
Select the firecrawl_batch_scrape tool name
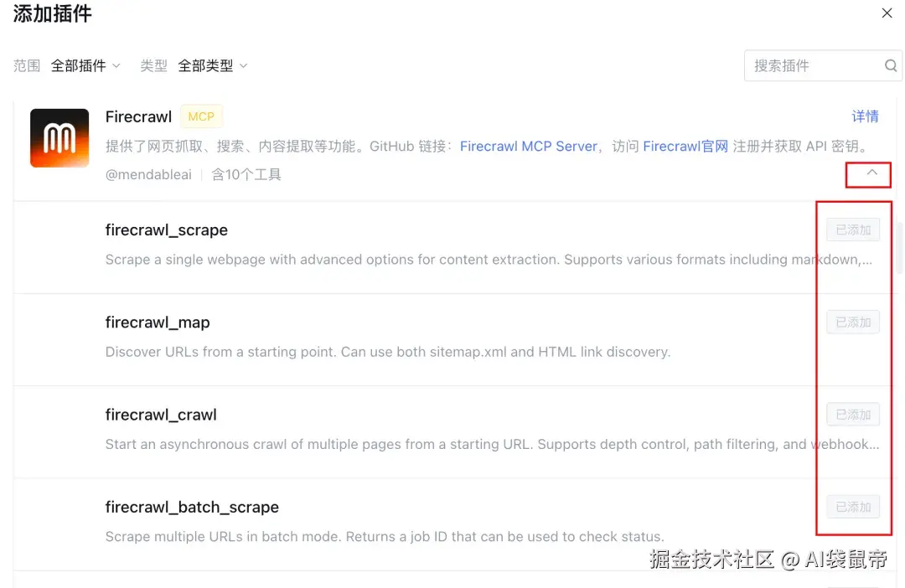click(192, 508)
